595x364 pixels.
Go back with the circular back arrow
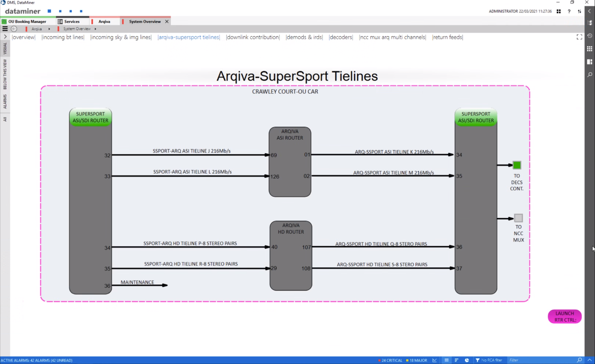tap(14, 29)
